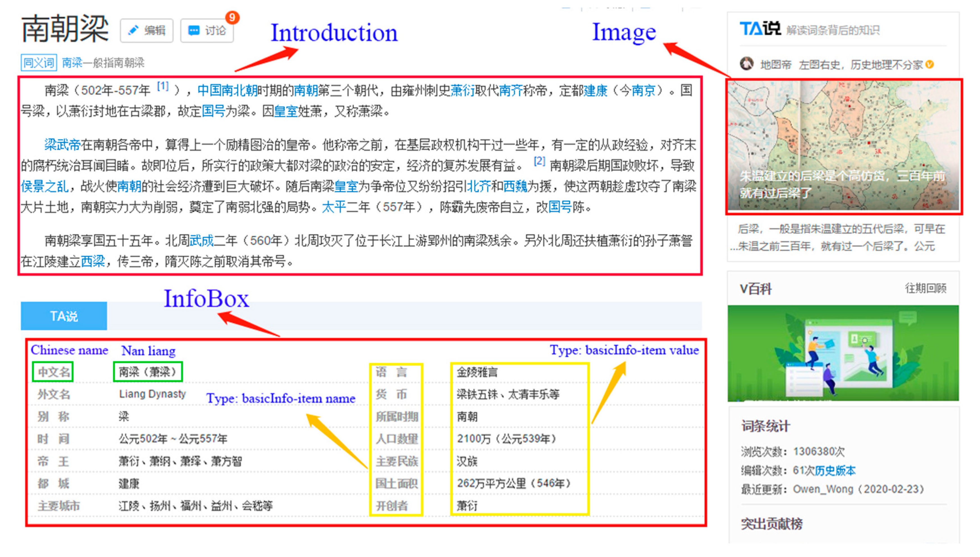Image resolution: width=980 pixels, height=557 pixels.
Task: Click the orange 9 notification badge
Action: click(232, 17)
